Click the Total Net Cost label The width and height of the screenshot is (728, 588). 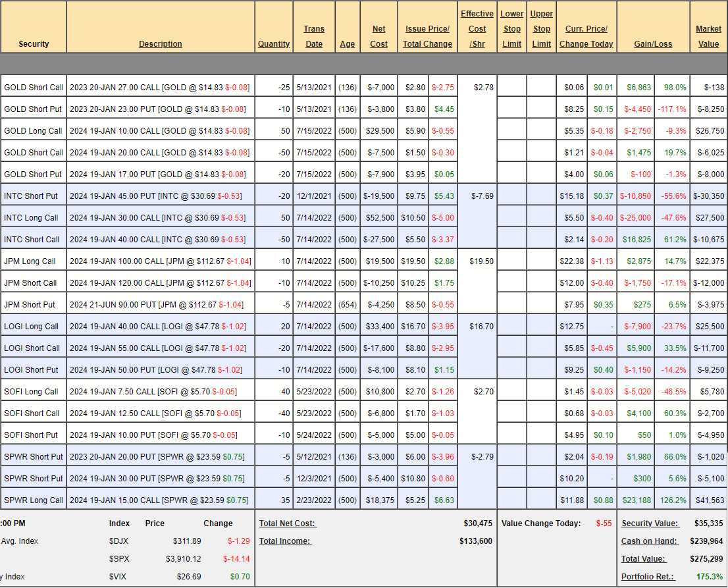point(288,523)
